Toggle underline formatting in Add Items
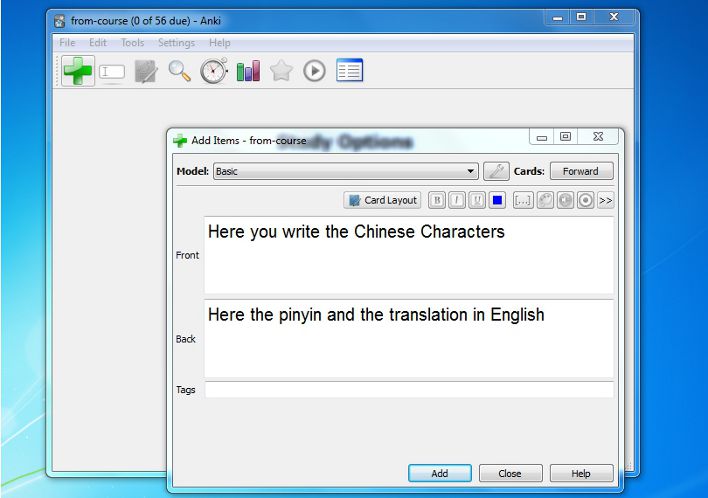This screenshot has width=708, height=498. tap(477, 200)
